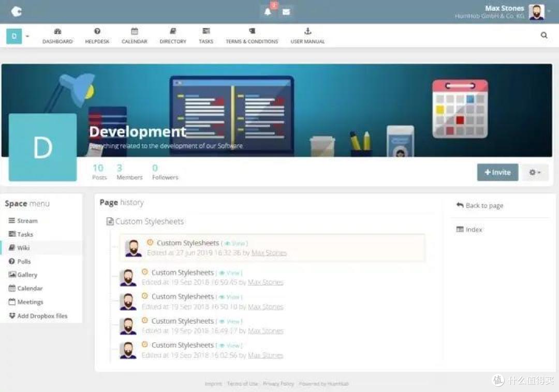Open Tasks in Space menu
This screenshot has height=392, width=559.
[21, 234]
